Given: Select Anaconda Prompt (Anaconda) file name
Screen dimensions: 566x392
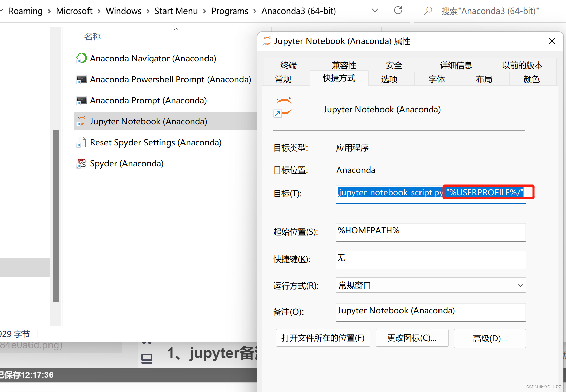Looking at the screenshot, I should (x=148, y=100).
